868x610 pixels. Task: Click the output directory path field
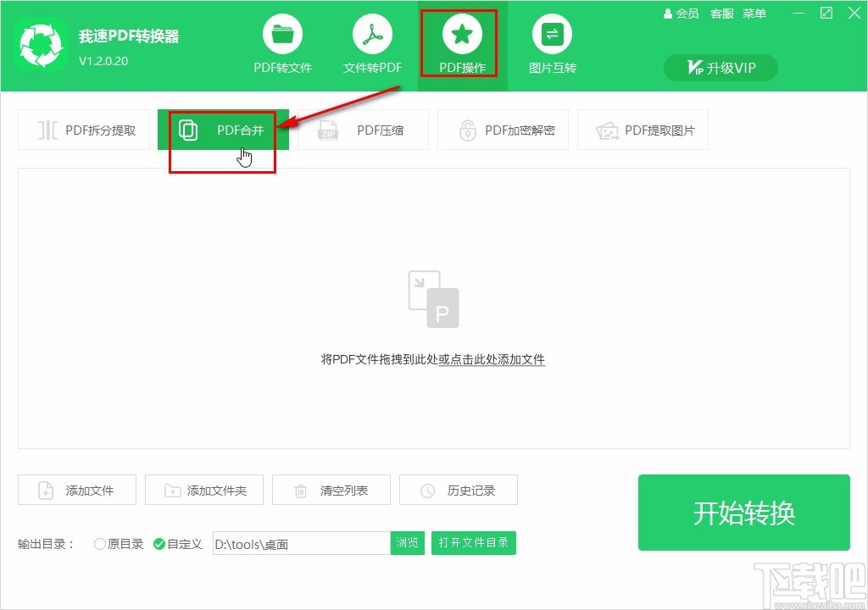(301, 543)
